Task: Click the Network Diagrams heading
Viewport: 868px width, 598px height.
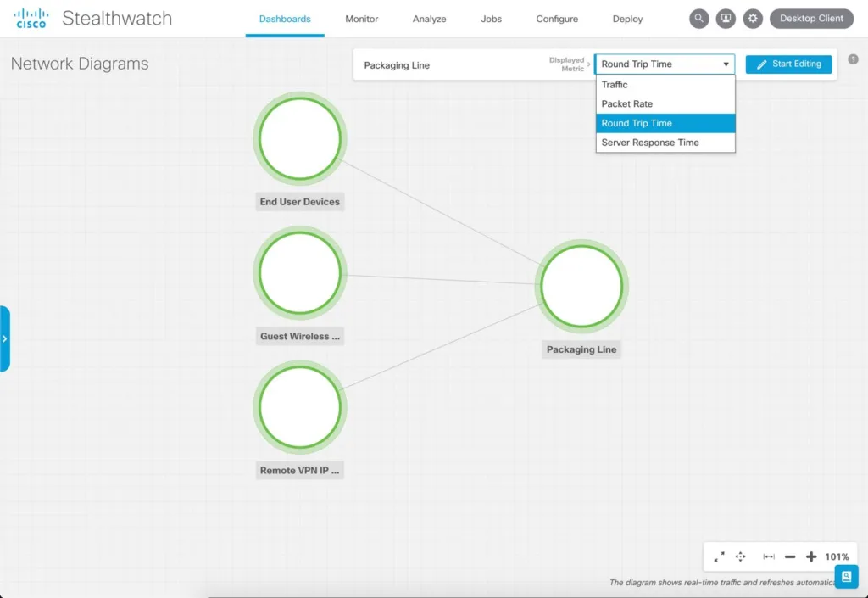Action: 80,64
